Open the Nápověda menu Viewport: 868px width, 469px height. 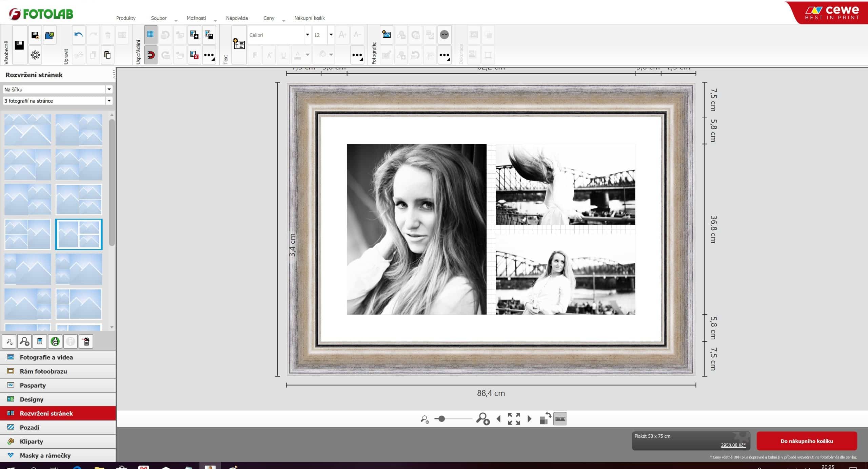coord(237,18)
